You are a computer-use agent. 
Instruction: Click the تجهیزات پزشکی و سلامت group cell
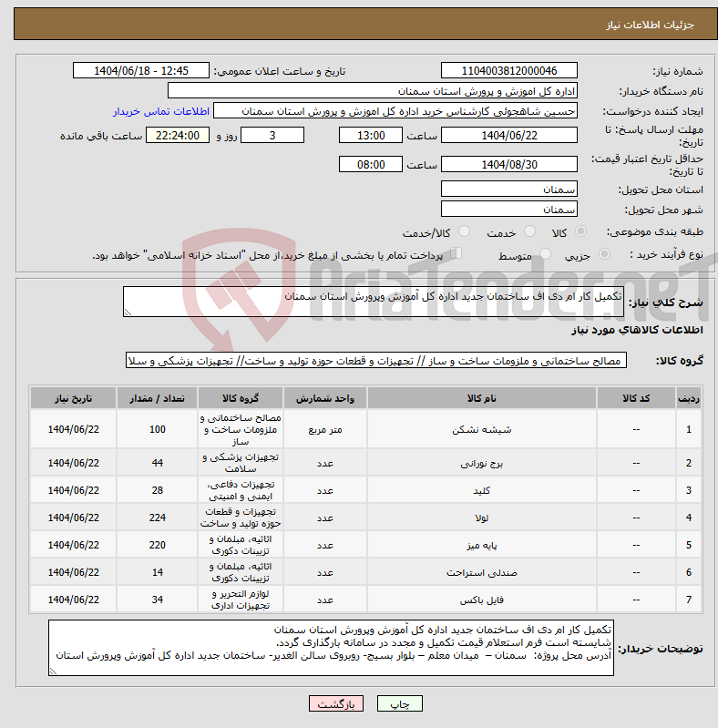(241, 463)
